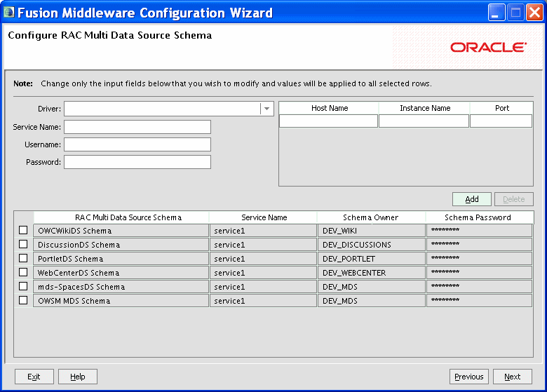Click the Password input field

[x=137, y=162]
